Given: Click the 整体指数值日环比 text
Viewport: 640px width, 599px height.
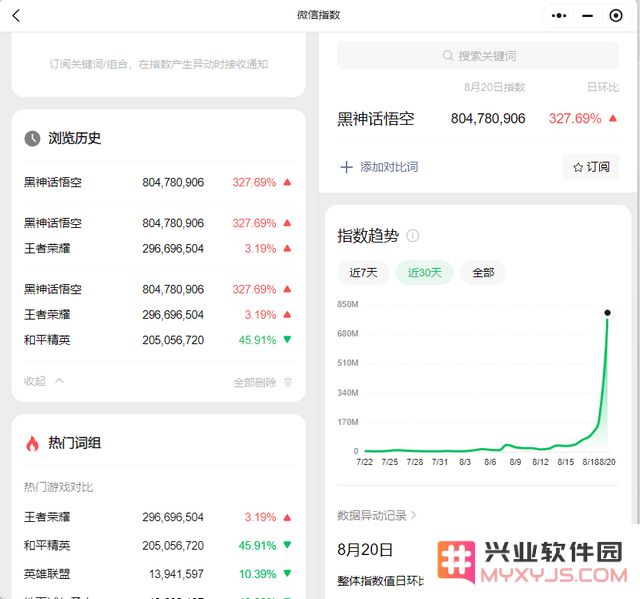Looking at the screenshot, I should (380, 581).
